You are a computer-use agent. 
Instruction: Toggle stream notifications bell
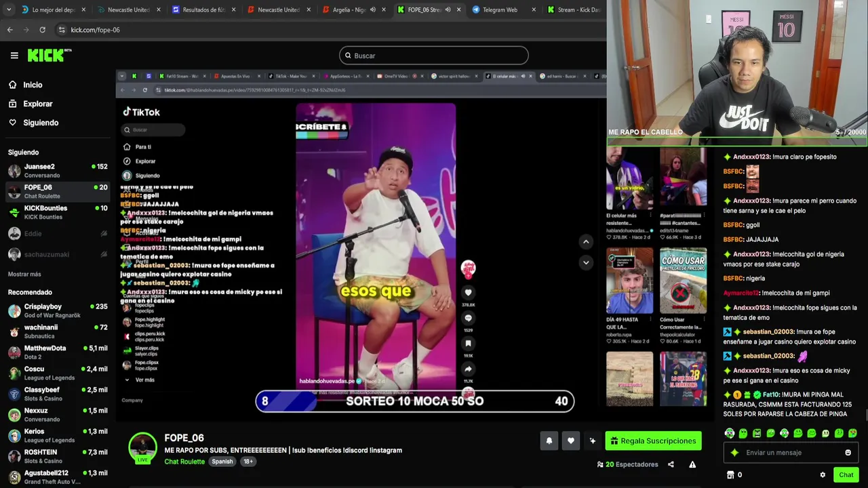pyautogui.click(x=549, y=441)
